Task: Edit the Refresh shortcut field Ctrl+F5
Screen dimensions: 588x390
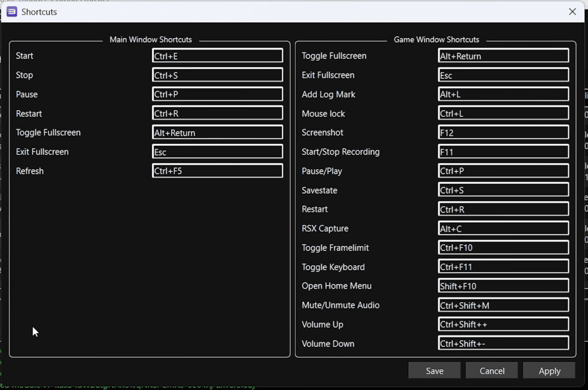Action: [217, 171]
